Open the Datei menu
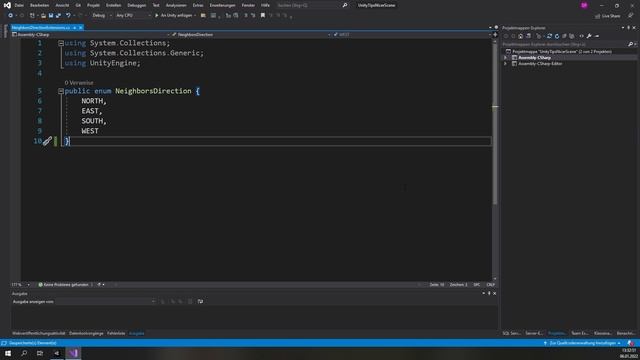The height and width of the screenshot is (360, 640). [x=19, y=5]
